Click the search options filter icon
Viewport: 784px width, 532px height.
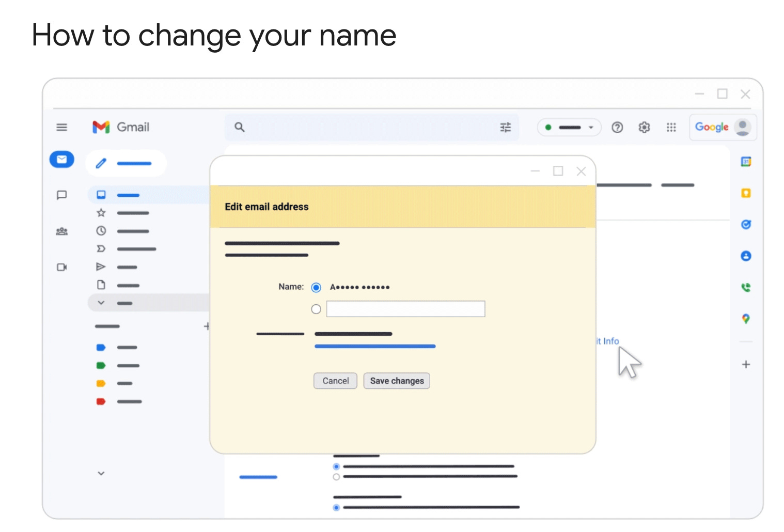tap(506, 127)
